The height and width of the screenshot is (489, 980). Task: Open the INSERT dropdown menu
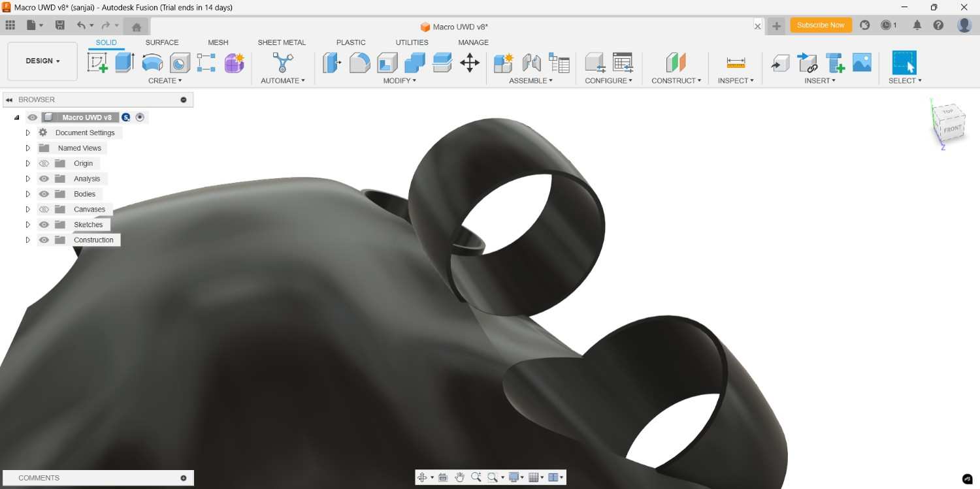820,81
